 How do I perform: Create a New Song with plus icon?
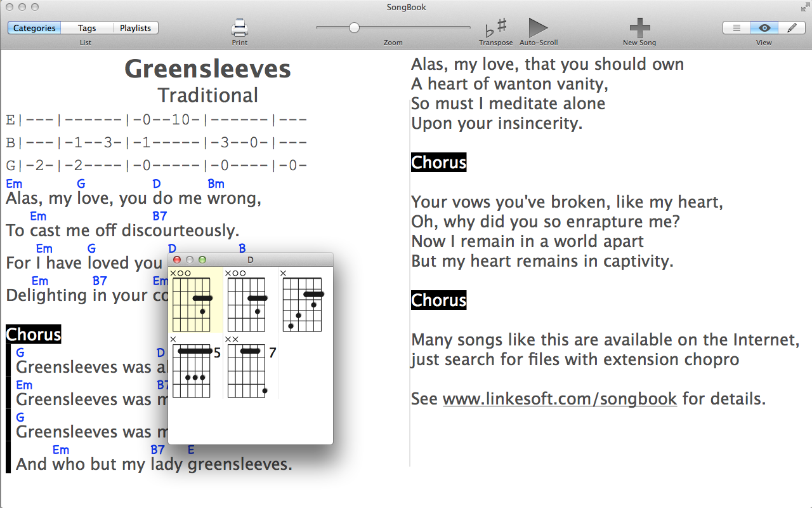(x=639, y=28)
